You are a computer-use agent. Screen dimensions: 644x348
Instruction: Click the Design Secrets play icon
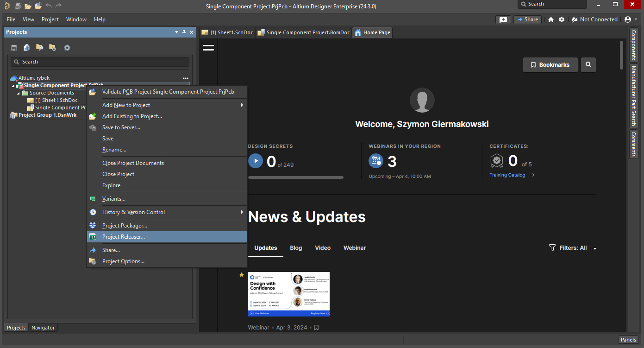click(x=256, y=161)
